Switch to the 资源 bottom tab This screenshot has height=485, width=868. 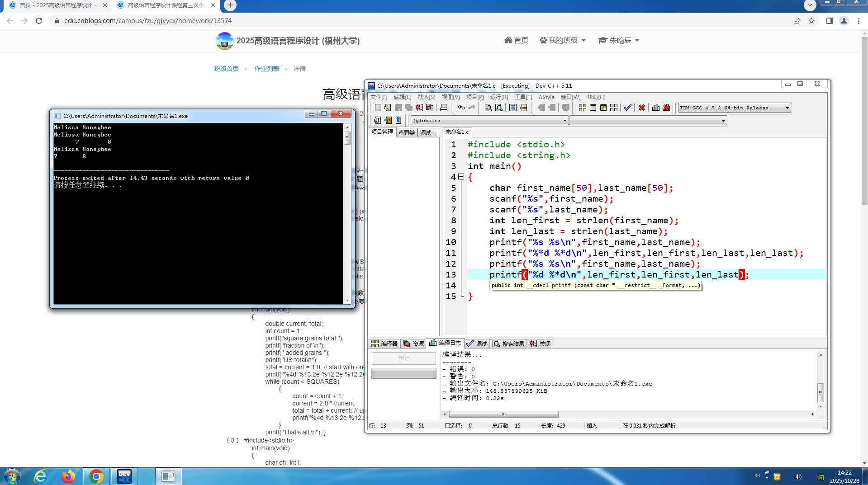(413, 344)
